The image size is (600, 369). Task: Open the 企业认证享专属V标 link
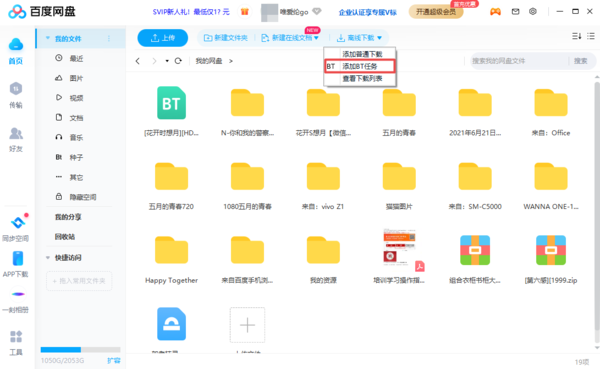pyautogui.click(x=367, y=12)
